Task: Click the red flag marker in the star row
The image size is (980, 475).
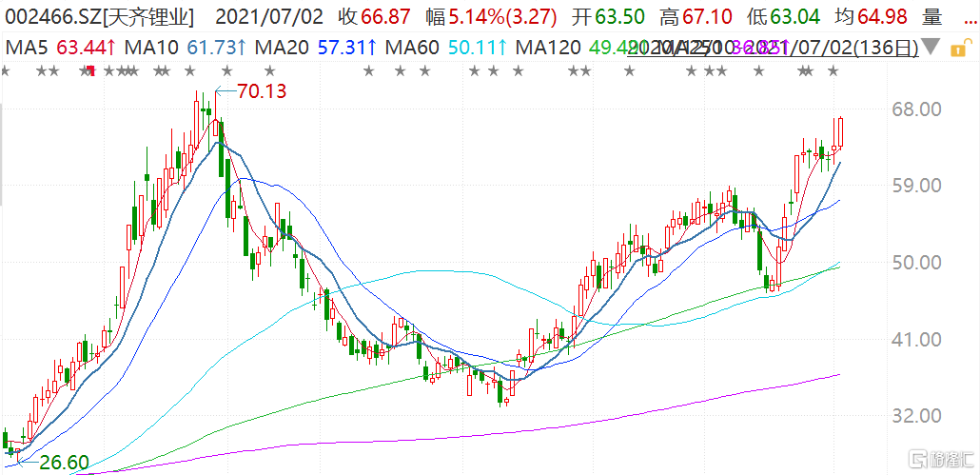Action: coord(90,71)
